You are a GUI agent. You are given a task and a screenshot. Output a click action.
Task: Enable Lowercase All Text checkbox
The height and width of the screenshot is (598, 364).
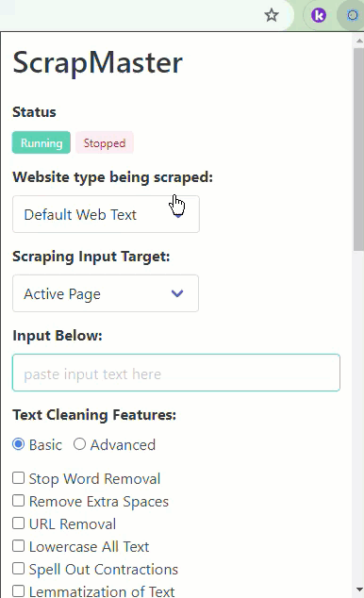pyautogui.click(x=18, y=546)
